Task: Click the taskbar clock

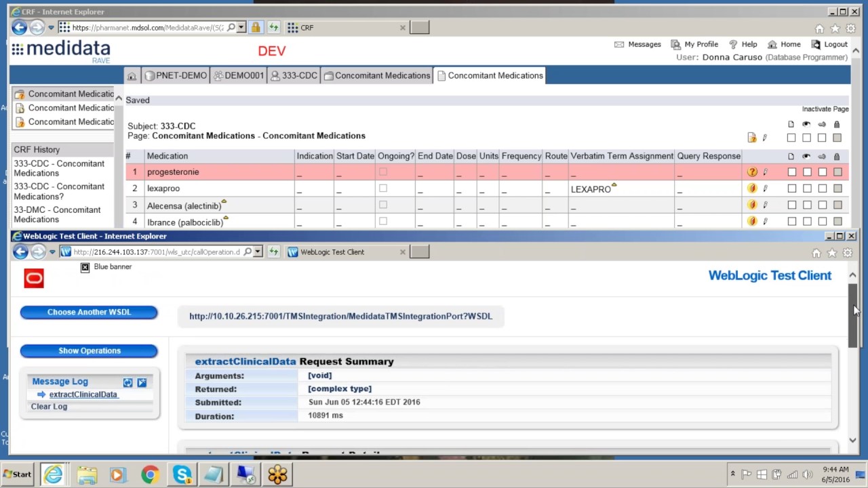Action: 835,474
